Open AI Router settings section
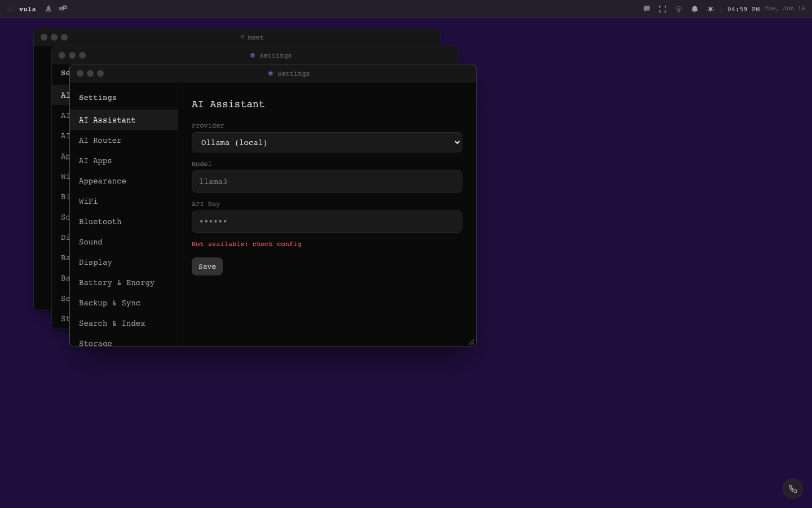The width and height of the screenshot is (812, 508). 124,140
